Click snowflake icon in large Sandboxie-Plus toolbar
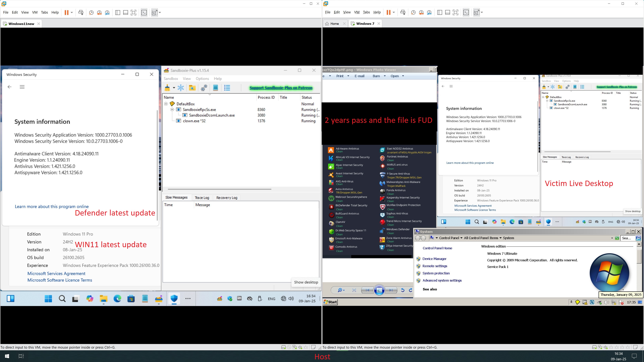The width and height of the screenshot is (644, 362). pyautogui.click(x=181, y=88)
